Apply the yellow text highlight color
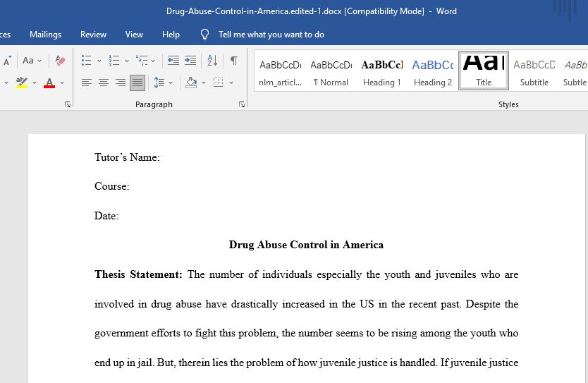 tap(22, 83)
